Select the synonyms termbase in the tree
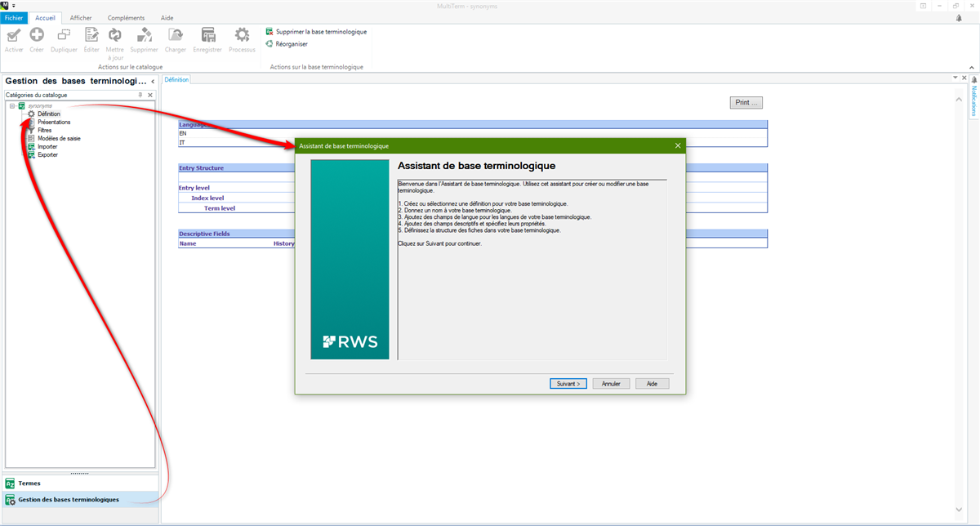 click(40, 106)
